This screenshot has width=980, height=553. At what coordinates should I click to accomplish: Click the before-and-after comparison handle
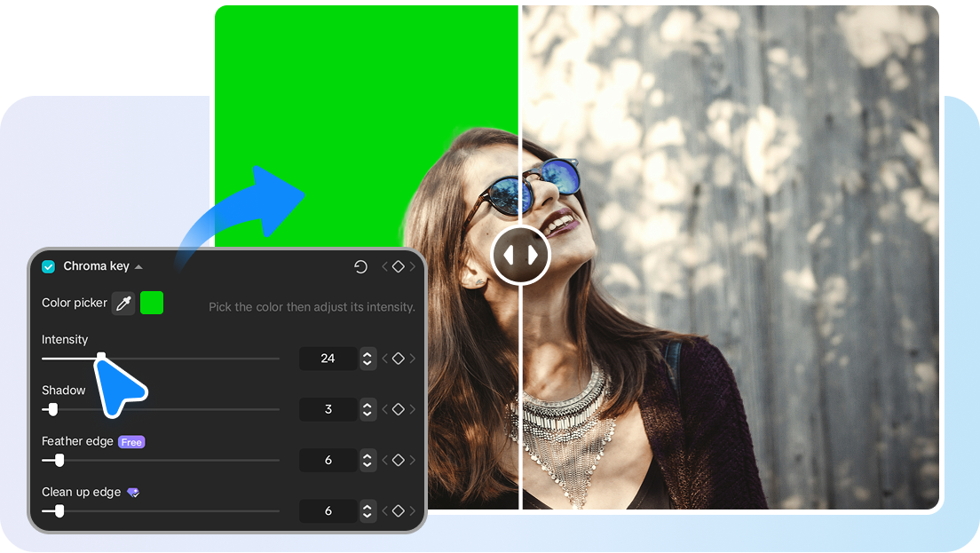(x=521, y=255)
